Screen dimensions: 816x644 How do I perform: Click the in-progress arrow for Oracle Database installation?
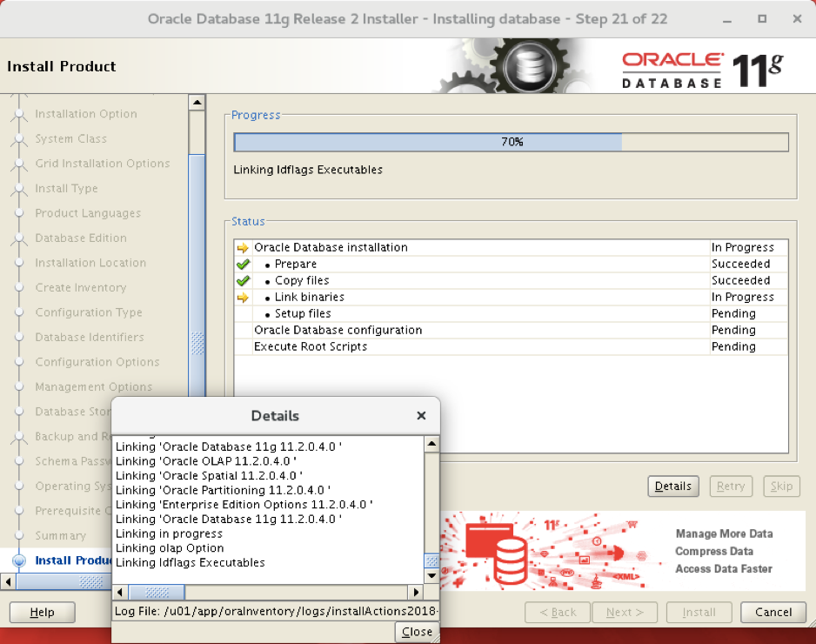(243, 247)
